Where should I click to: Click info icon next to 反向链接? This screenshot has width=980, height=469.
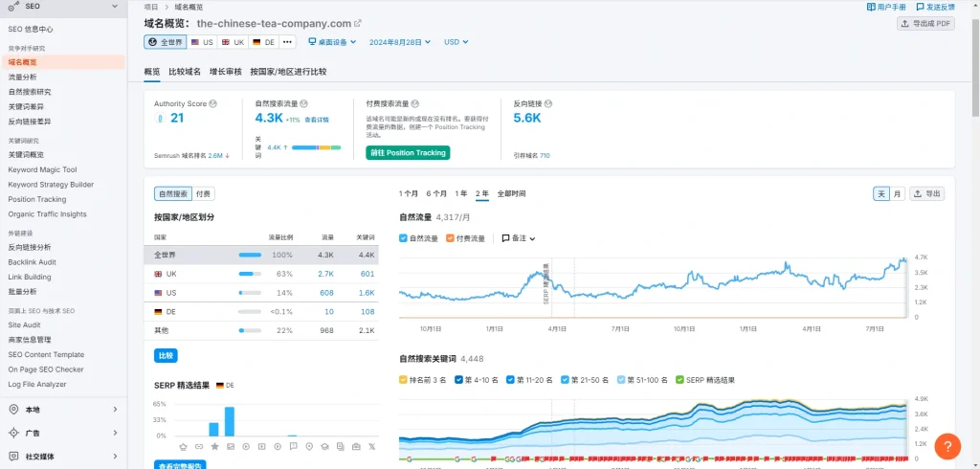point(548,103)
